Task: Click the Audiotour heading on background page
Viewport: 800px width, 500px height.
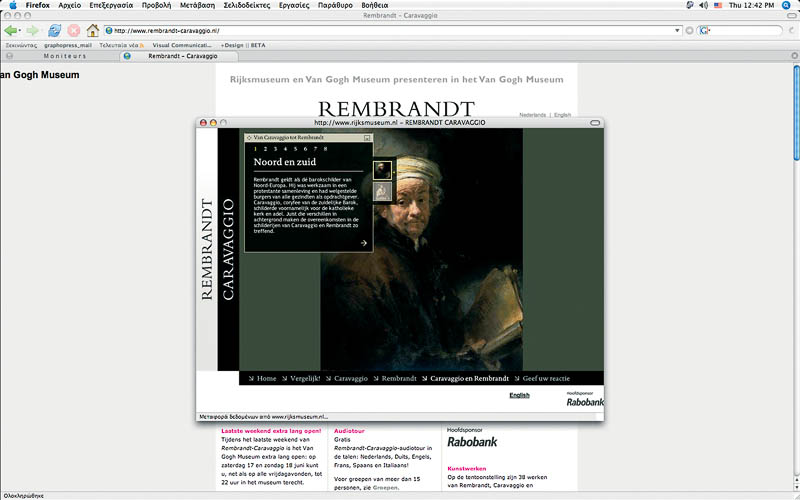Action: point(349,431)
